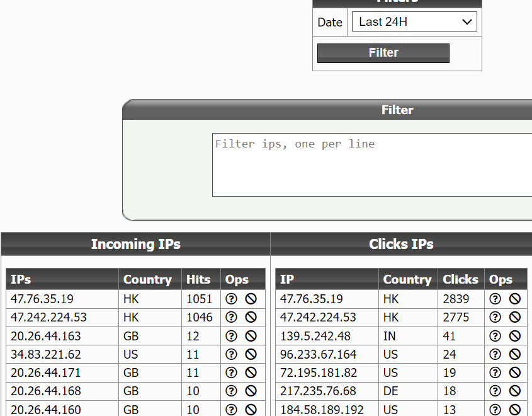Click clicks IP text 139.5.242.48

pyautogui.click(x=315, y=336)
